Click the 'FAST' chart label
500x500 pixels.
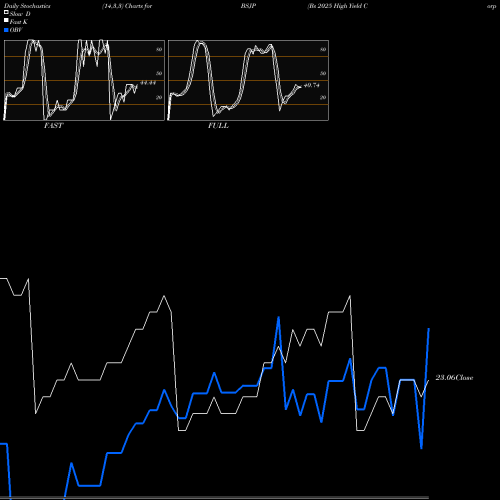53,126
